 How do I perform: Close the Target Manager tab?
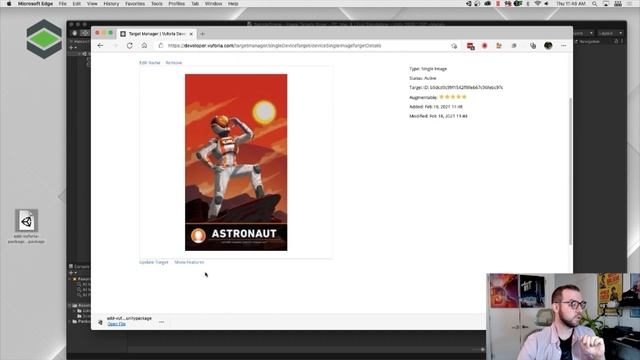[191, 34]
